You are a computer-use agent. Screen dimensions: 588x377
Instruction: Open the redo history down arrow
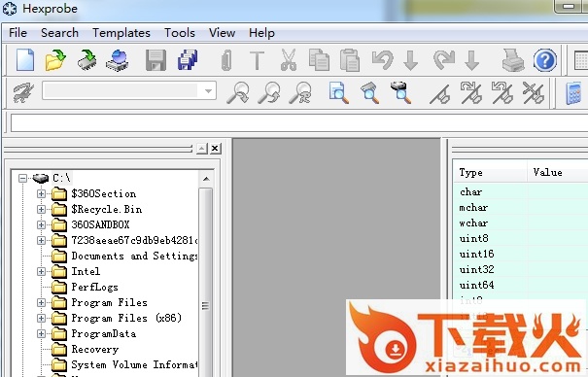tap(471, 60)
